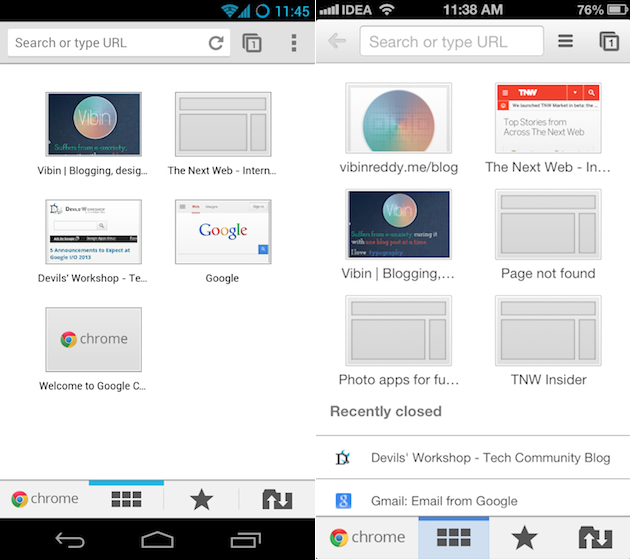Select Bookmarks star tab on Android
This screenshot has width=630, height=560.
201,499
